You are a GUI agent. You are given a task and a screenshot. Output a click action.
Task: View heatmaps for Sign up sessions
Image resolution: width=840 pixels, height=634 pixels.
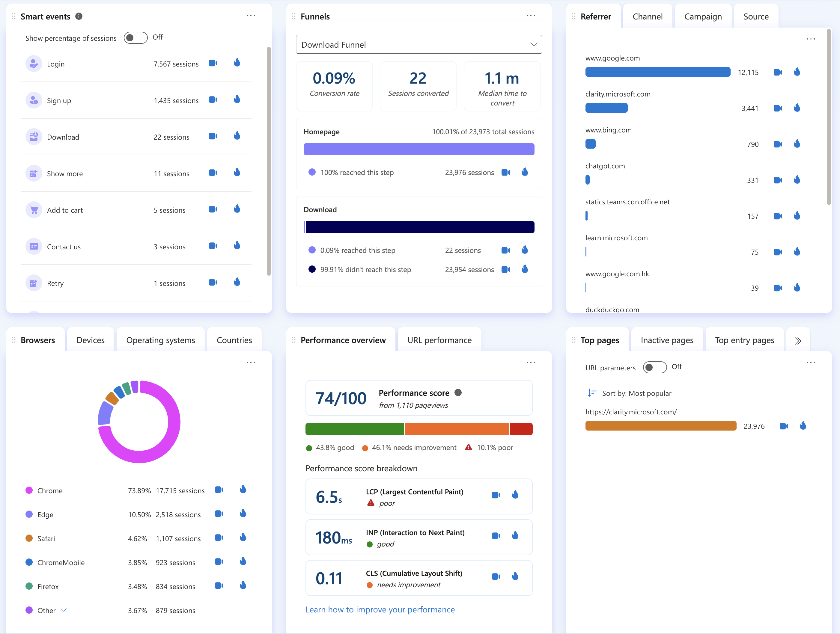(x=237, y=99)
